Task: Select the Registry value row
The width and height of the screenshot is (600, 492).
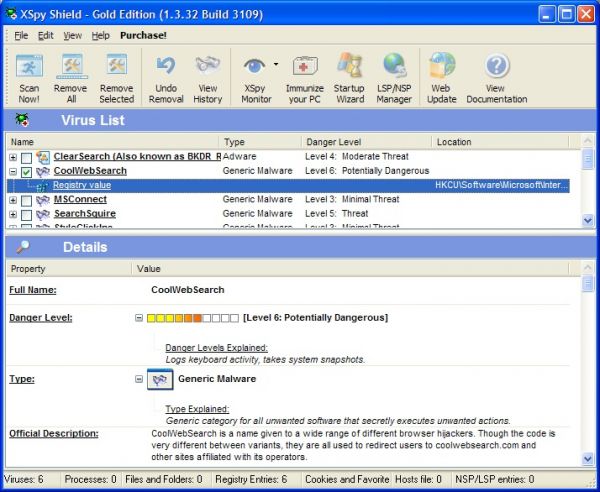Action: point(82,185)
